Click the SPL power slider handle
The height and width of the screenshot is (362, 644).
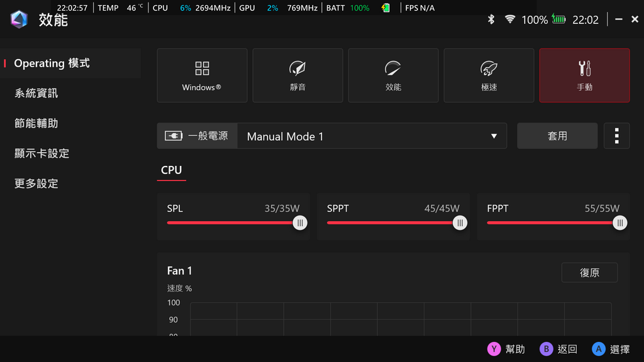[x=300, y=222]
